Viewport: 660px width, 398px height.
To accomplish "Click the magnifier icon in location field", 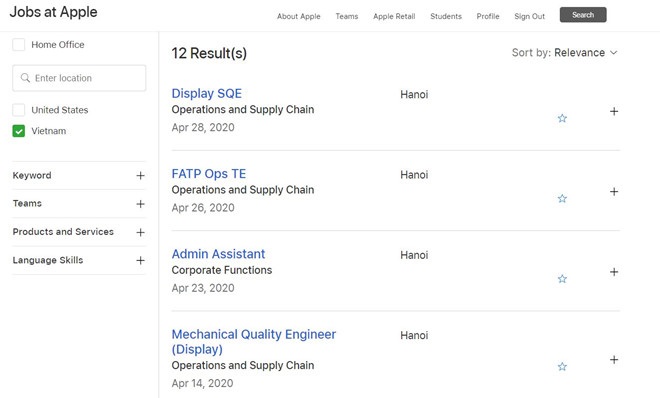I will pyautogui.click(x=25, y=78).
